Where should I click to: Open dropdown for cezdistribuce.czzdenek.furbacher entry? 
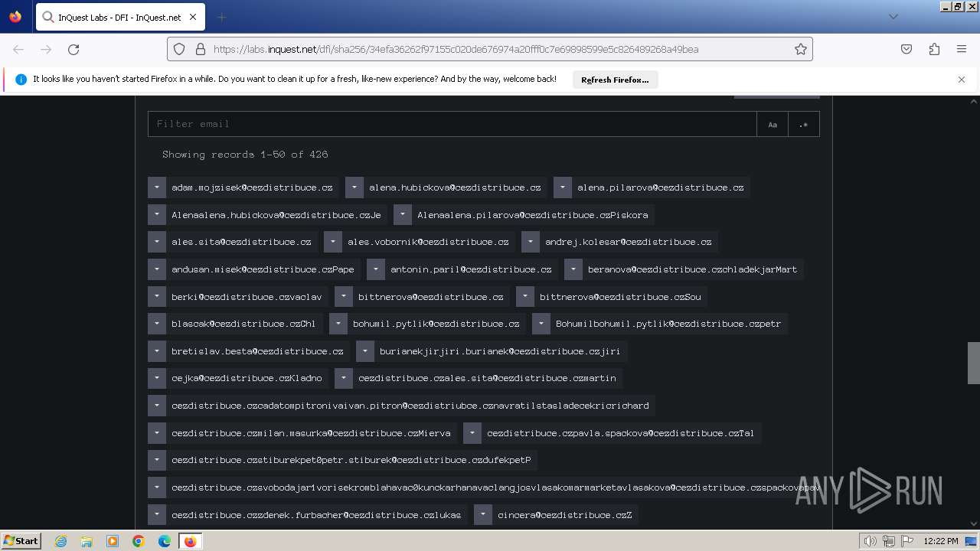[x=157, y=515]
